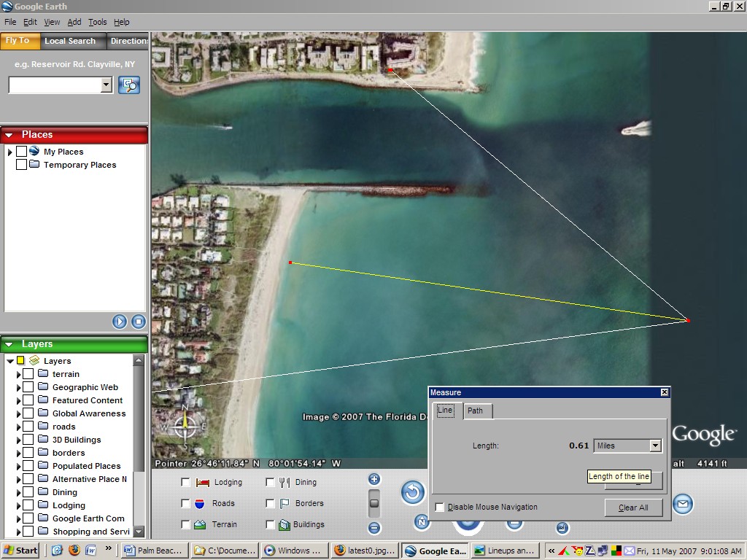Viewport: 747px width, 560px height.
Task: Zoom in with the plus button
Action: point(374,480)
